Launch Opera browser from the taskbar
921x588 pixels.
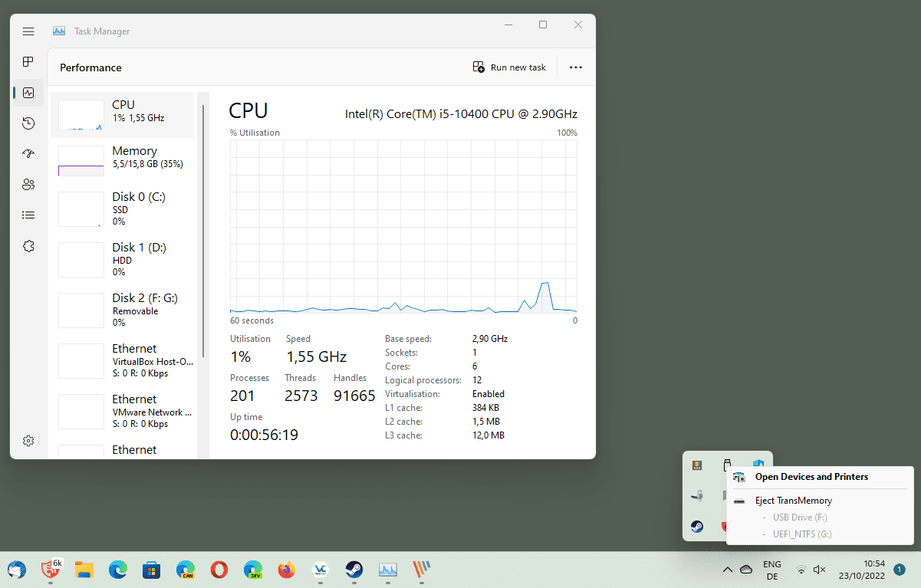[219, 570]
